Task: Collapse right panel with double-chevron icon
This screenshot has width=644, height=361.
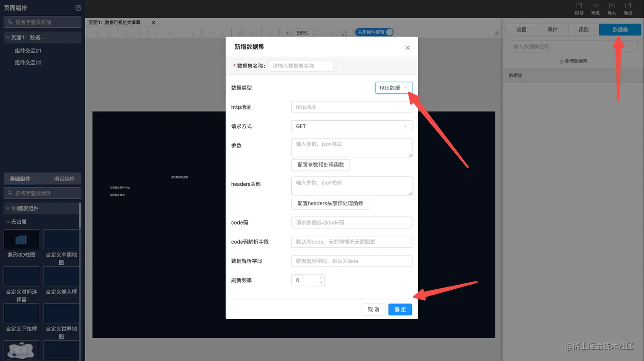Action: click(x=496, y=33)
